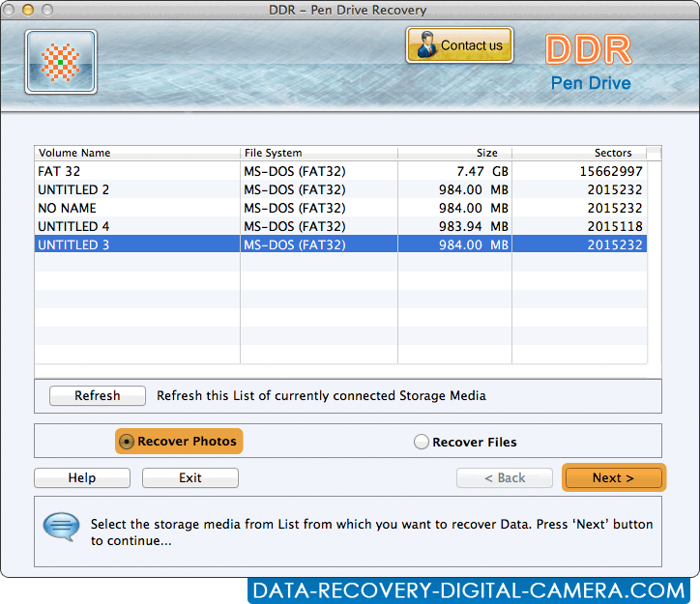Minimize the window with the yellow button

[x=28, y=10]
